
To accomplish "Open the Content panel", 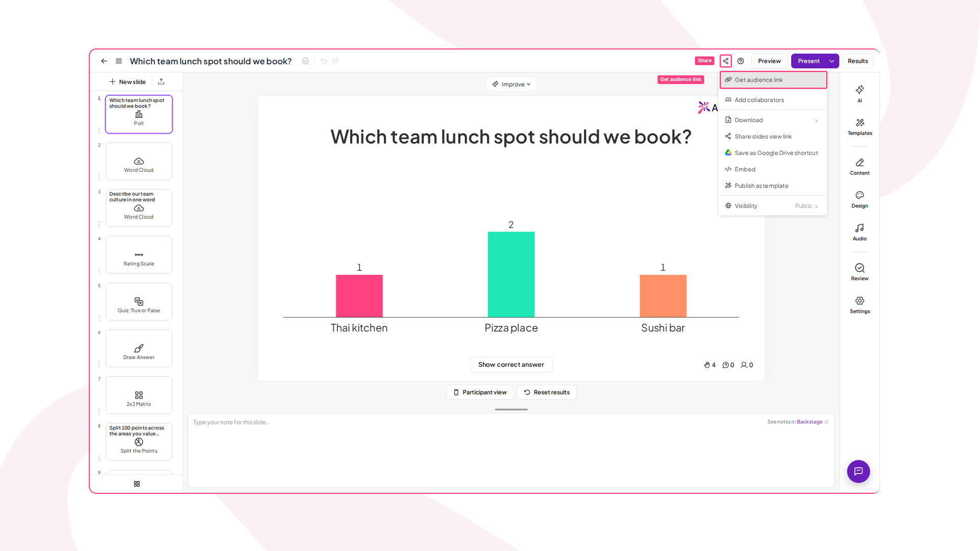I will pyautogui.click(x=860, y=166).
